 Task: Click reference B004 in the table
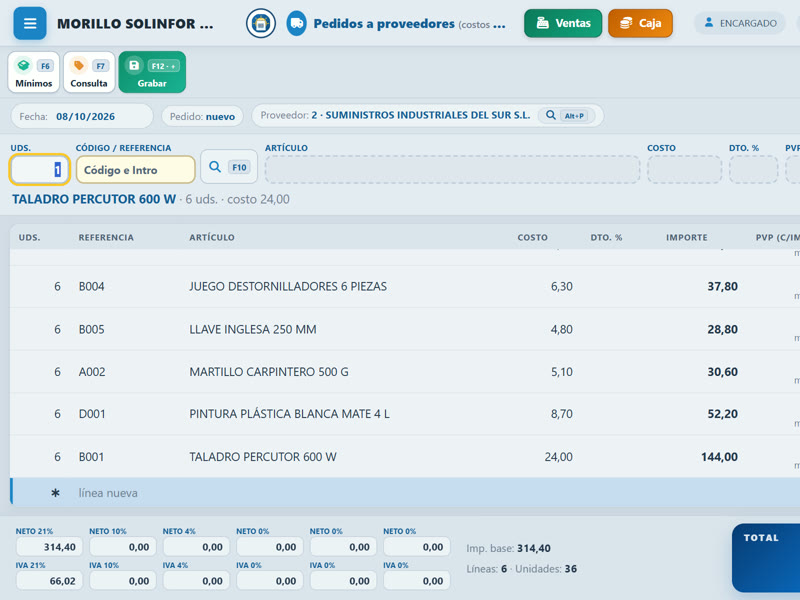(91, 286)
